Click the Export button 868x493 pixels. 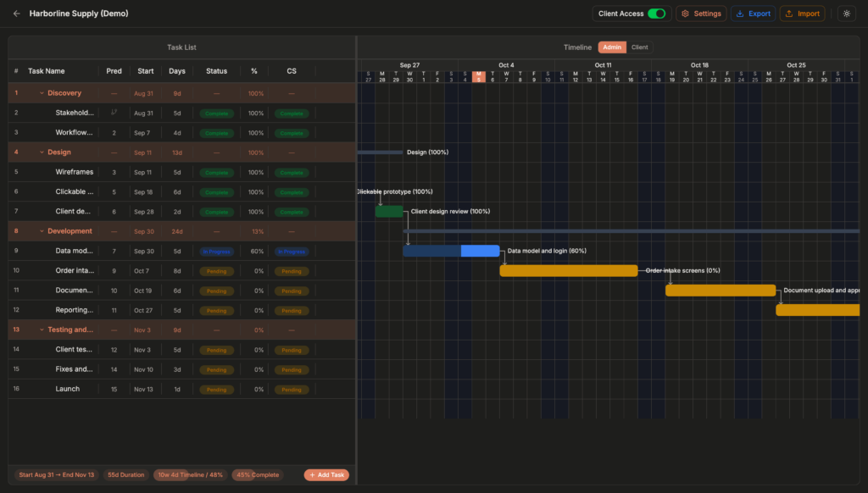click(x=753, y=14)
